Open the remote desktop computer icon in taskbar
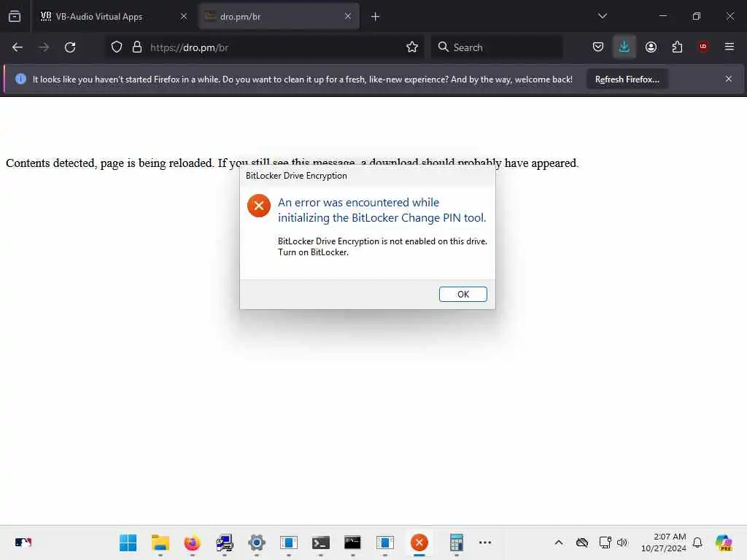Image resolution: width=747 pixels, height=560 pixels. [225, 542]
